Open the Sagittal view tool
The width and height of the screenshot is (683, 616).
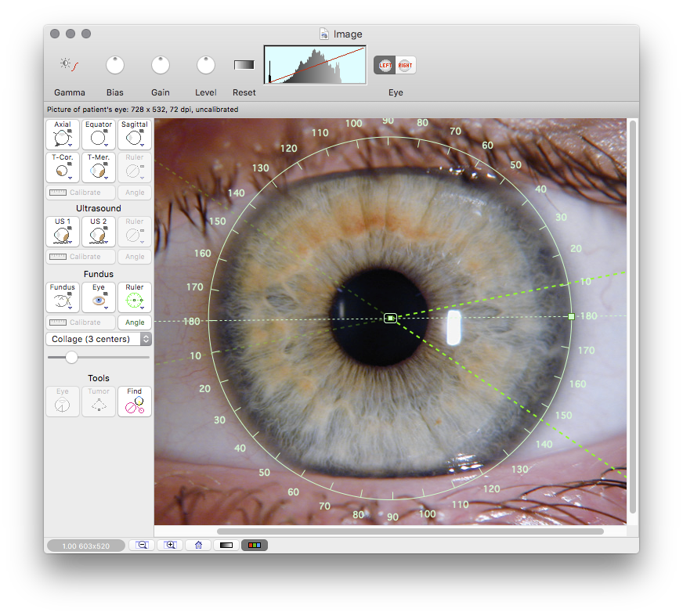click(x=135, y=135)
